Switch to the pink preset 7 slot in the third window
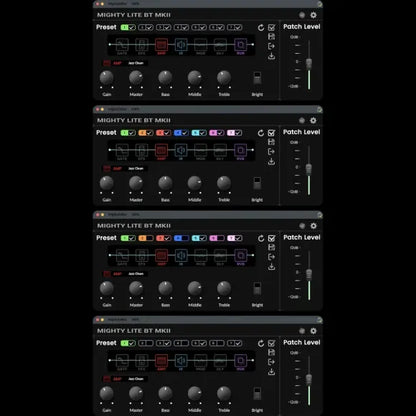 pyautogui.click(x=231, y=238)
